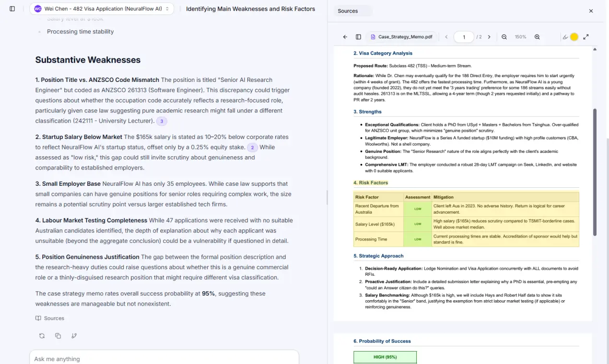
Task: Zoom in on the PDF
Action: [537, 37]
